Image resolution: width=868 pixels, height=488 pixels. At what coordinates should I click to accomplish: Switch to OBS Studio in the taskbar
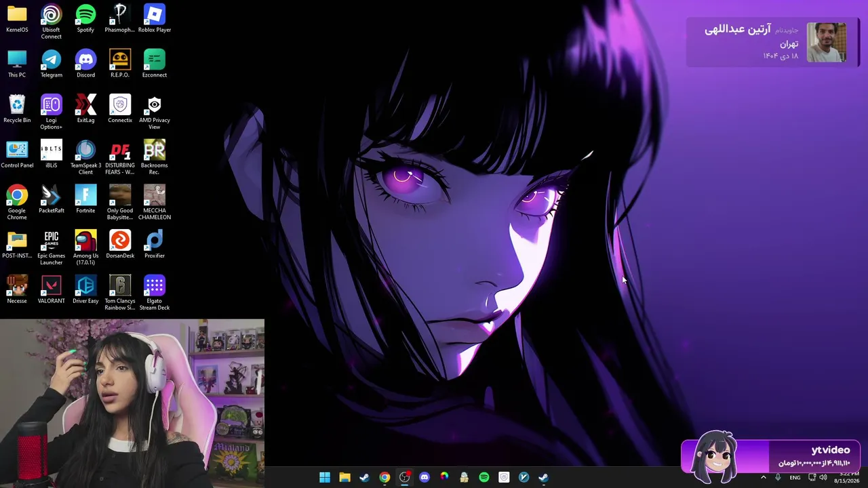[404, 477]
